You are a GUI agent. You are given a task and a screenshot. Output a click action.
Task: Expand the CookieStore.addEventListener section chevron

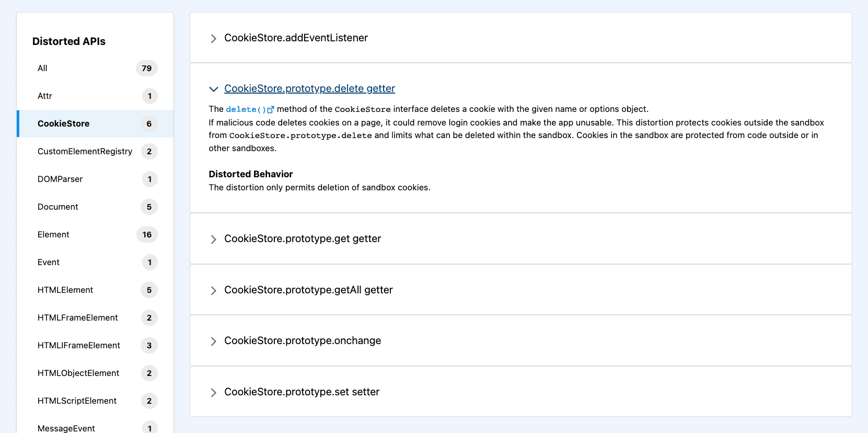coord(213,39)
